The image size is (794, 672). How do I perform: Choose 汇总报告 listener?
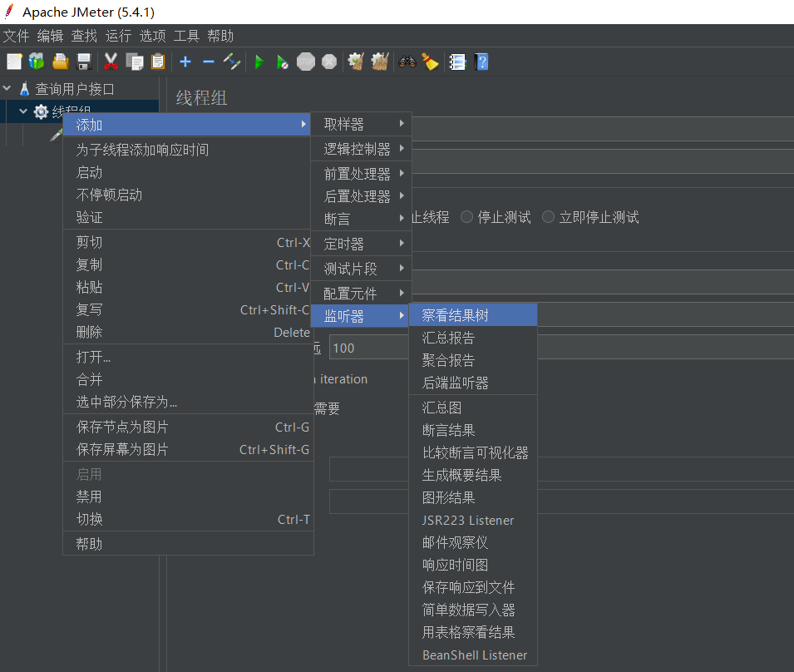coord(473,338)
